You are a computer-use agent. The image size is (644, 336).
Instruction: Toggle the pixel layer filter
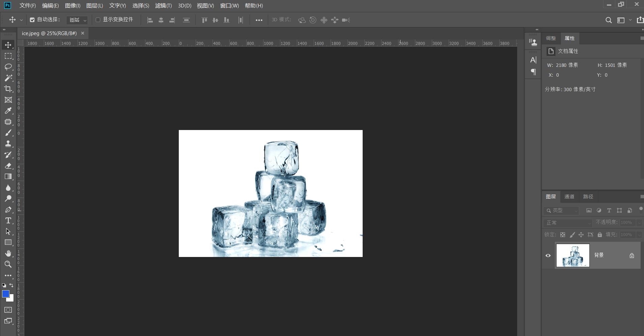(589, 210)
